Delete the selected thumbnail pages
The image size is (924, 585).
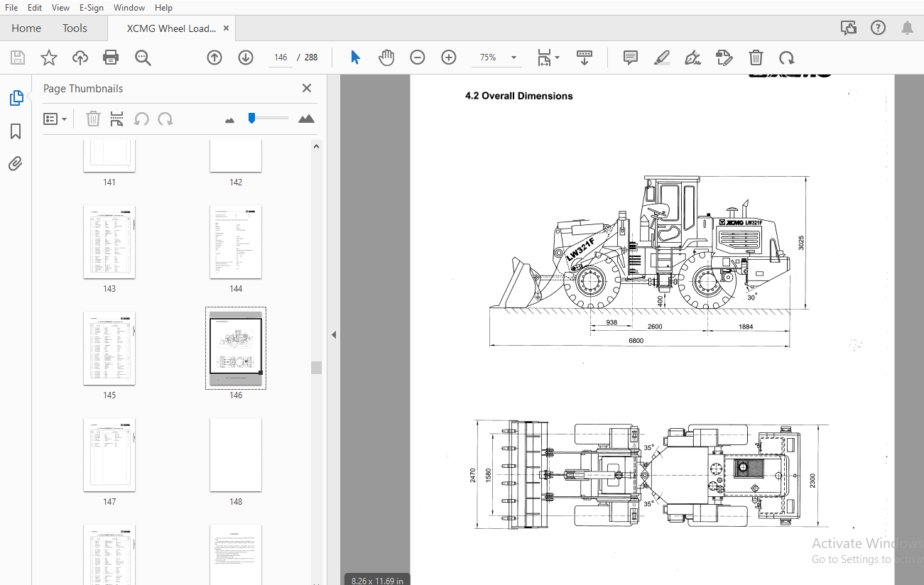(93, 119)
